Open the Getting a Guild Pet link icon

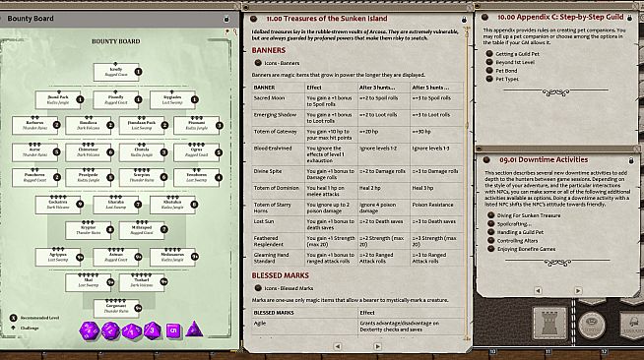point(489,54)
